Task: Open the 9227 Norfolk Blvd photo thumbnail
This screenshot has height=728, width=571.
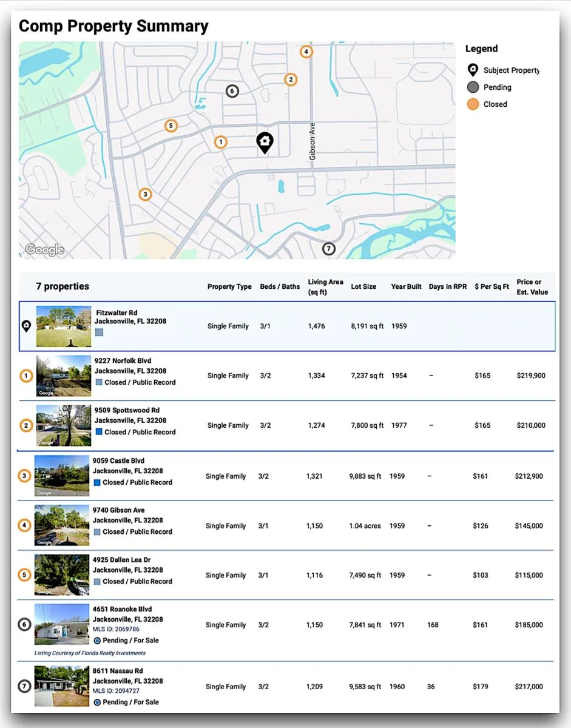Action: point(64,376)
